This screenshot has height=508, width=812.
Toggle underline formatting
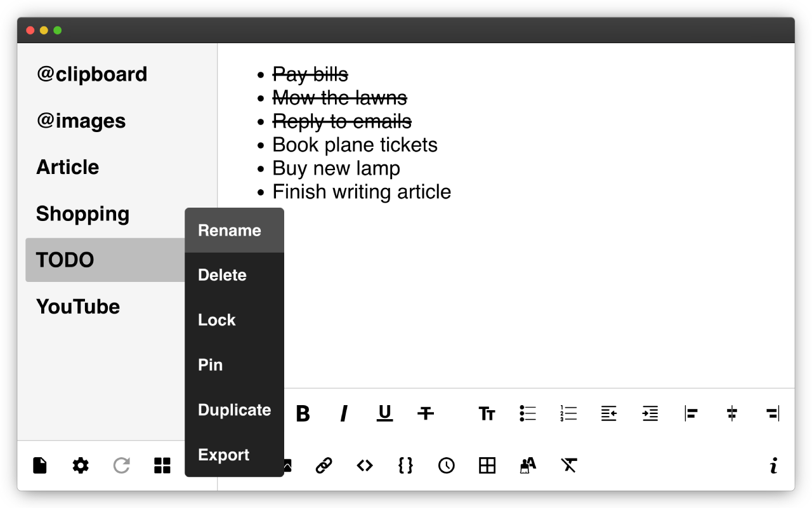pos(384,414)
